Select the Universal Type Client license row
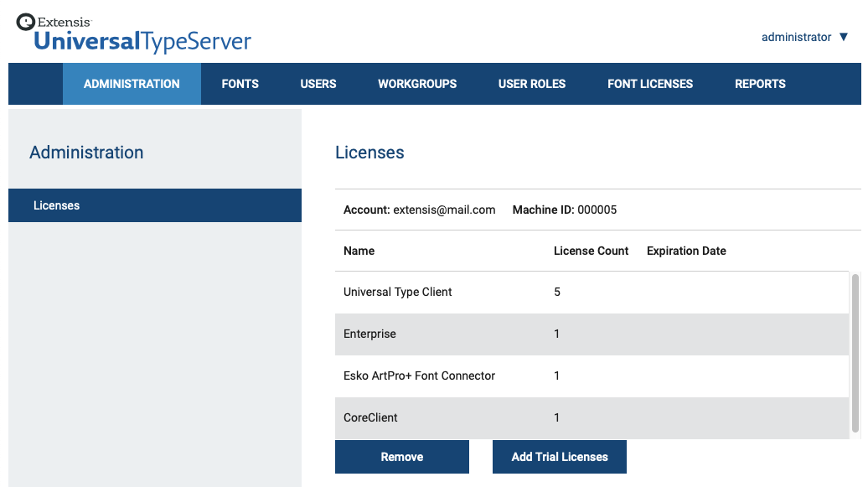Viewport: 868px width, 487px height. coord(503,292)
